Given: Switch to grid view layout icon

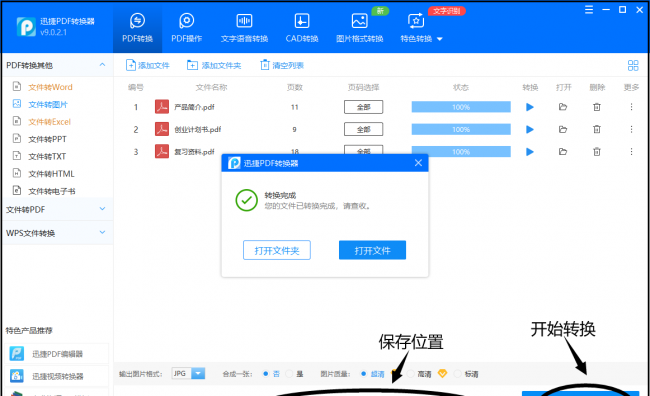Looking at the screenshot, I should click(633, 65).
